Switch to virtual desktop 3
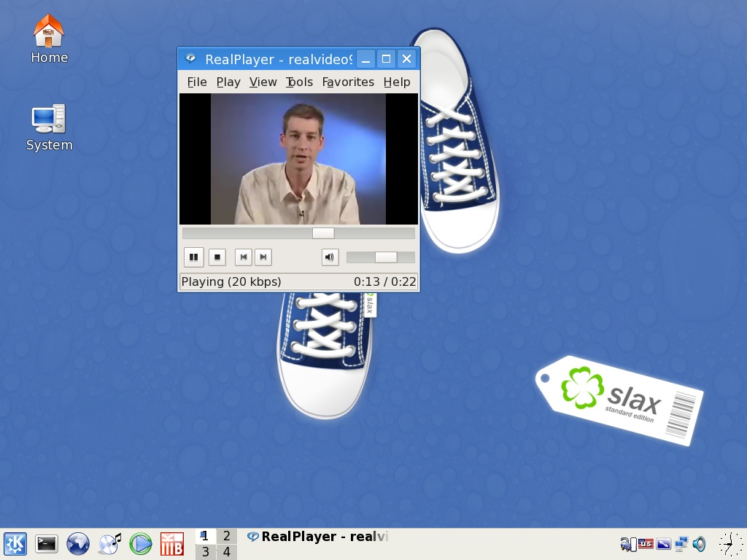Viewport: 747px width, 560px height. [205, 552]
